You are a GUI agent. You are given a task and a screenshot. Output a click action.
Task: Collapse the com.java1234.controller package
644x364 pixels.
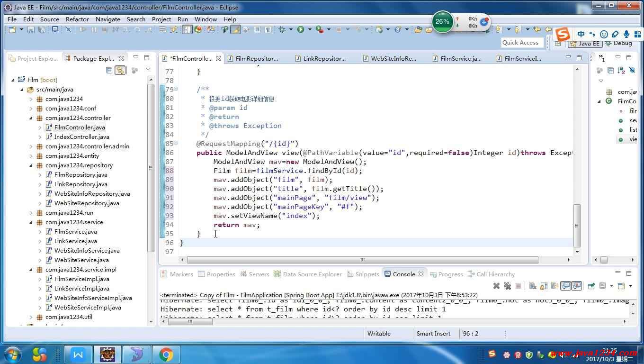31,118
